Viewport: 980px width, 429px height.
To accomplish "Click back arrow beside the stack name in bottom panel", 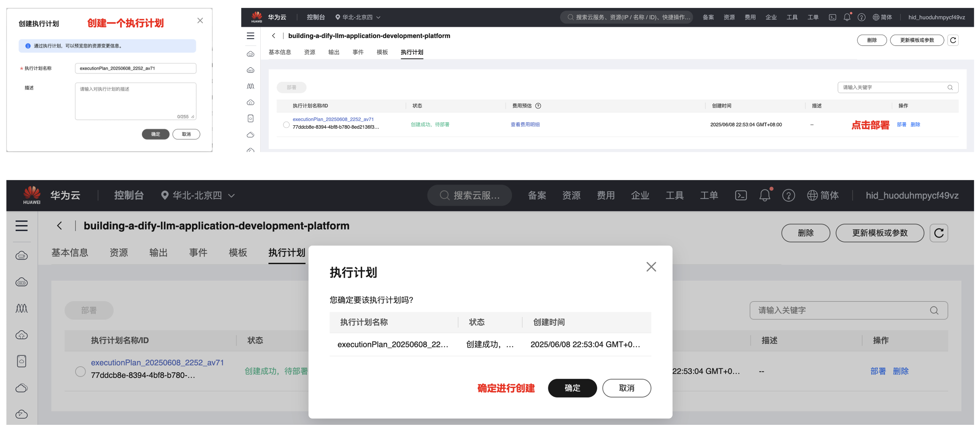I will click(x=59, y=226).
